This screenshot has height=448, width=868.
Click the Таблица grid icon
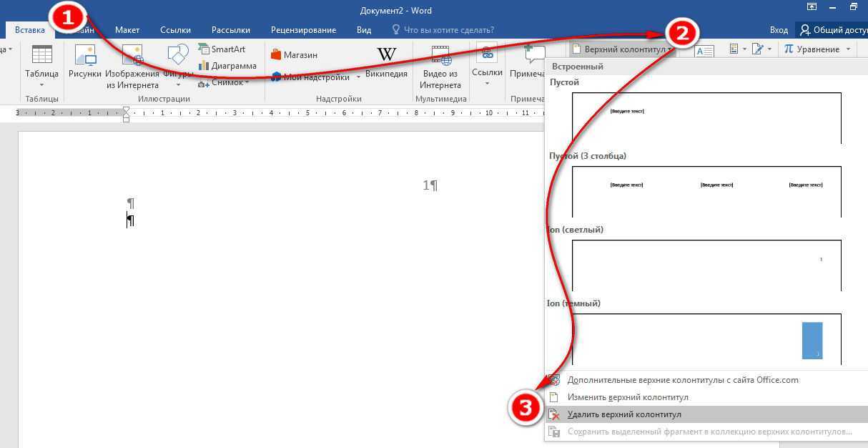click(42, 55)
